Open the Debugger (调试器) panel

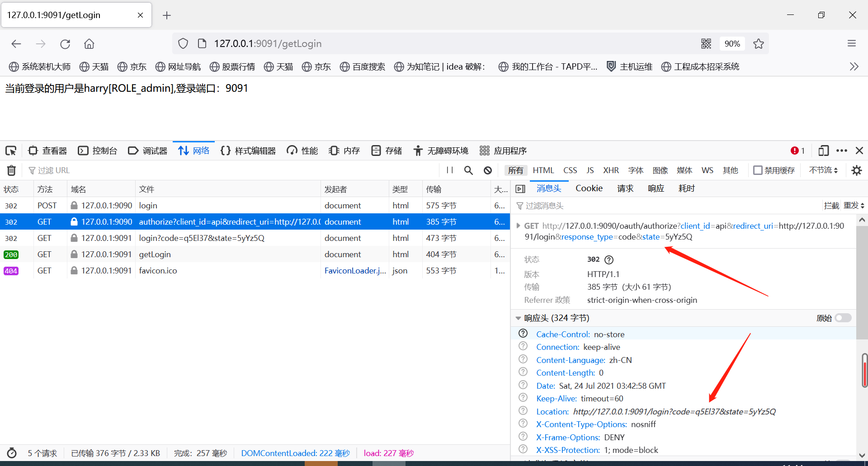(148, 151)
